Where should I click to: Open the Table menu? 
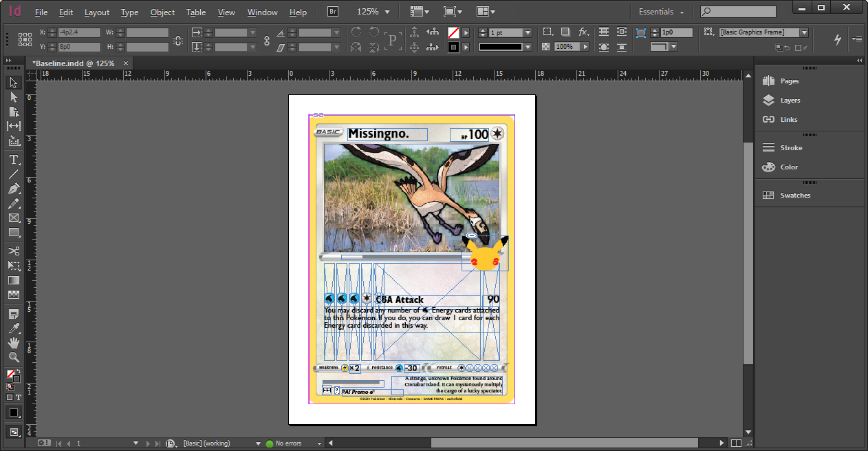(x=196, y=12)
